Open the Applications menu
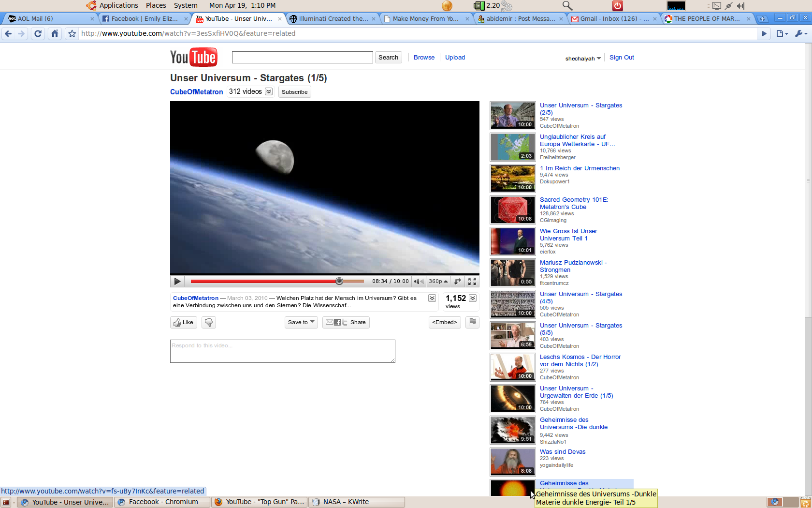The height and width of the screenshot is (508, 812). tap(119, 5)
